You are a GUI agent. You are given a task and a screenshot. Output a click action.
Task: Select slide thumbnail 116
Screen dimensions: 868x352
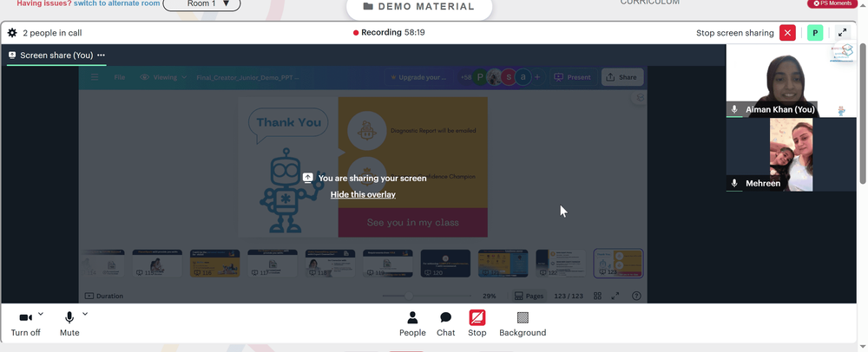[x=214, y=263]
